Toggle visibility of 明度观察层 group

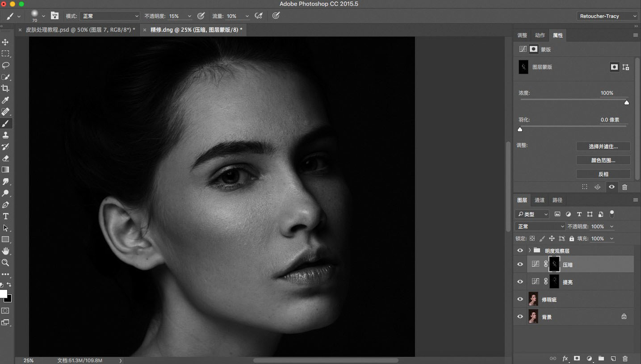click(520, 251)
